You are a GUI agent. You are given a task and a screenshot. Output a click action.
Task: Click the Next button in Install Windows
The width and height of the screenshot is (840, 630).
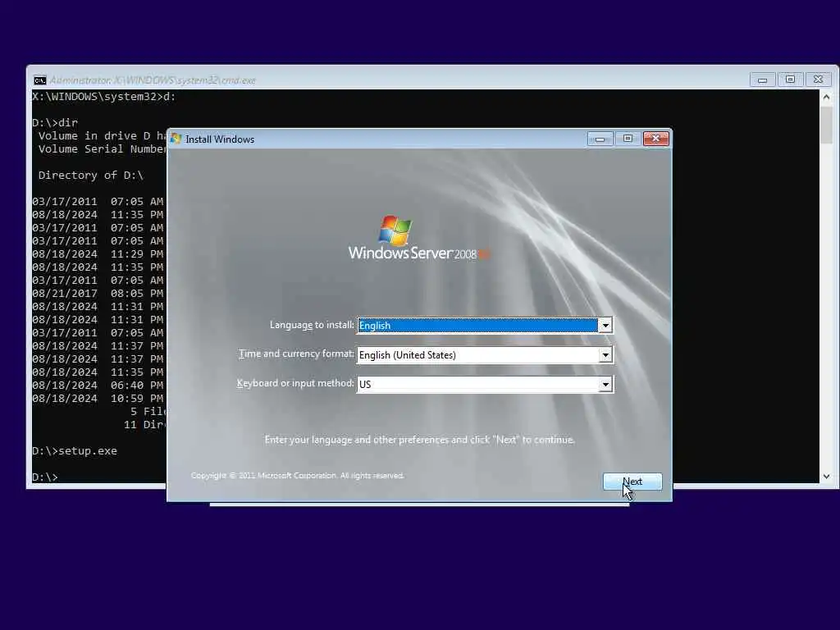[x=632, y=482]
